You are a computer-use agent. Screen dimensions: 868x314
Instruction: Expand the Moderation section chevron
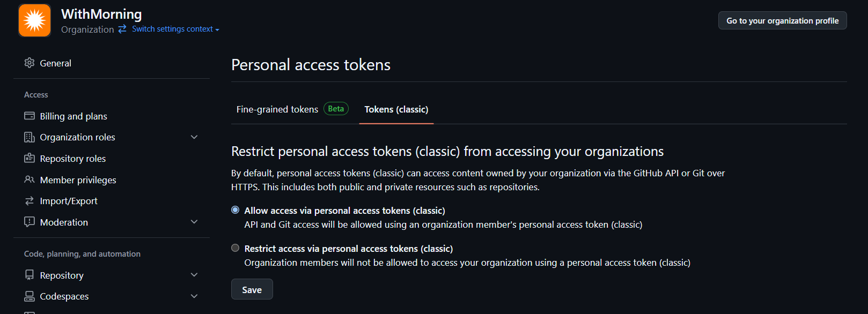pyautogui.click(x=194, y=222)
